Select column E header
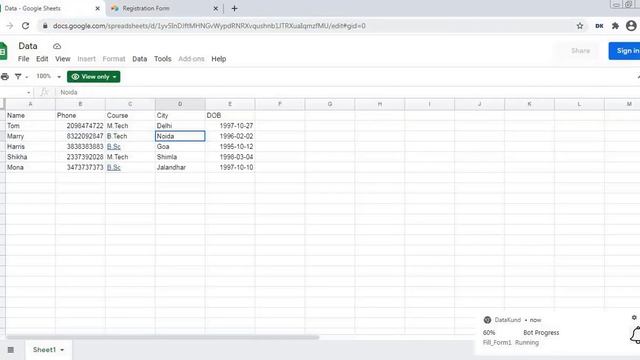The width and height of the screenshot is (640, 360). [x=230, y=104]
